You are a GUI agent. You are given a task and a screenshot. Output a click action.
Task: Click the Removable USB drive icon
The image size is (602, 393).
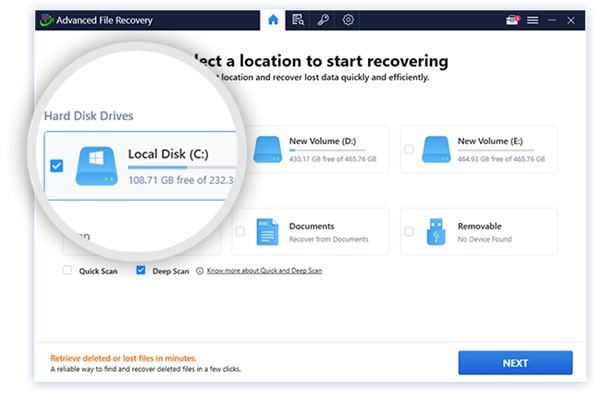pos(436,232)
